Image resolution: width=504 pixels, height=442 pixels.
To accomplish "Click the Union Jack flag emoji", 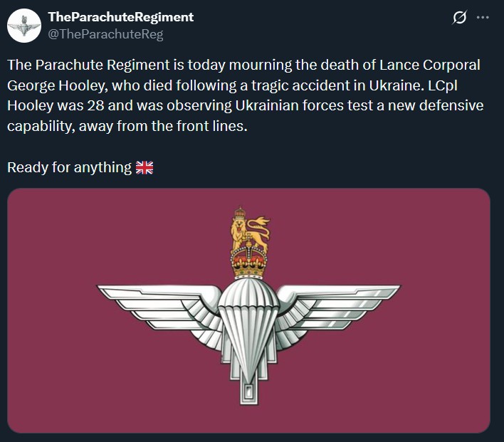I will tap(145, 168).
